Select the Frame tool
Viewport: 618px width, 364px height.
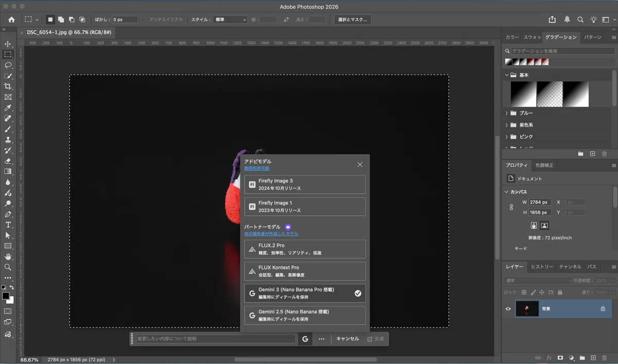coord(8,97)
